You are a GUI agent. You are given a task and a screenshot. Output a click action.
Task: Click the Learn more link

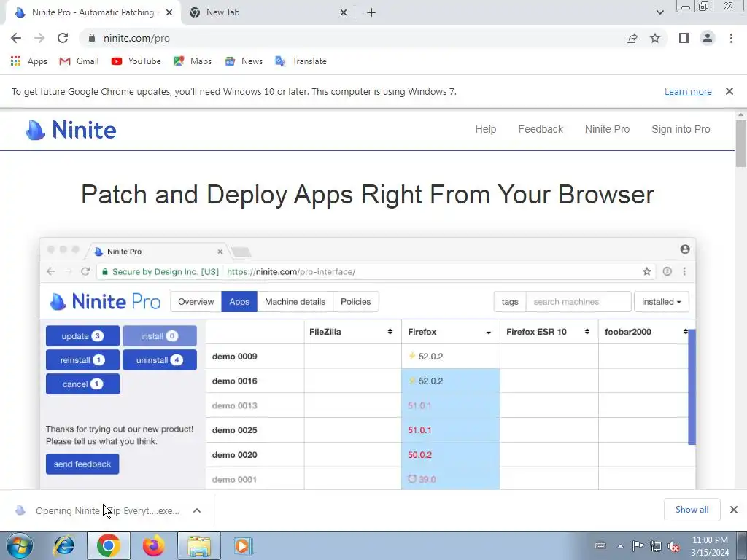[688, 91]
